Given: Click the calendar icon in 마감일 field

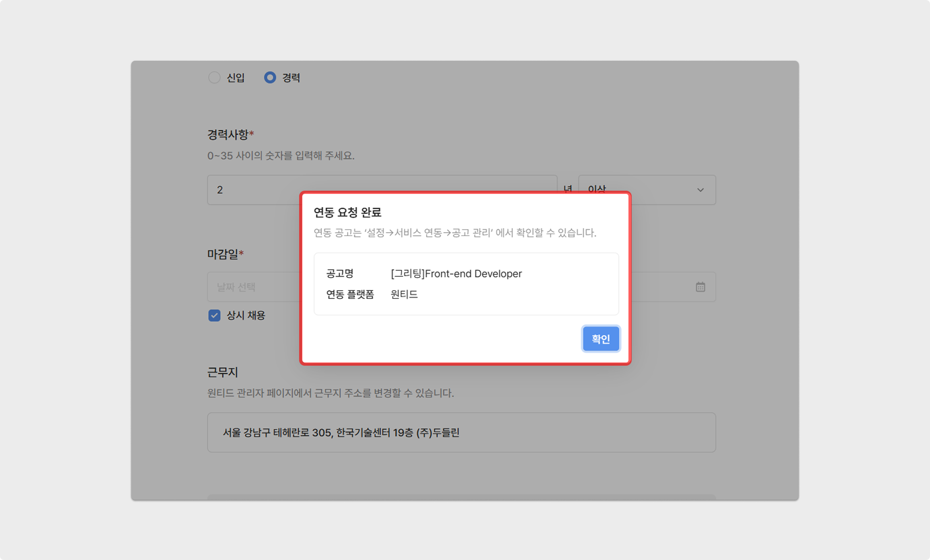Looking at the screenshot, I should click(700, 287).
